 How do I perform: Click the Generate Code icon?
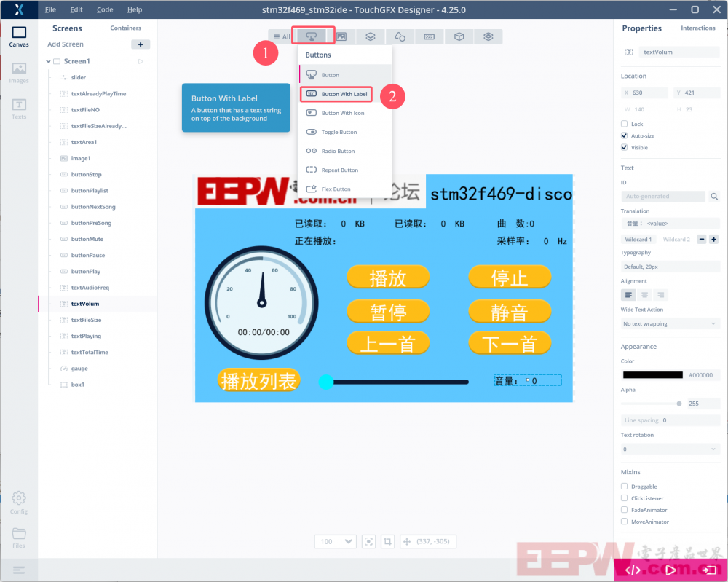[x=633, y=570]
